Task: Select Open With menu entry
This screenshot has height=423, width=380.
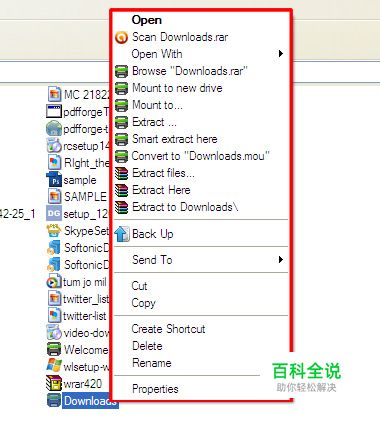Action: pyautogui.click(x=157, y=54)
